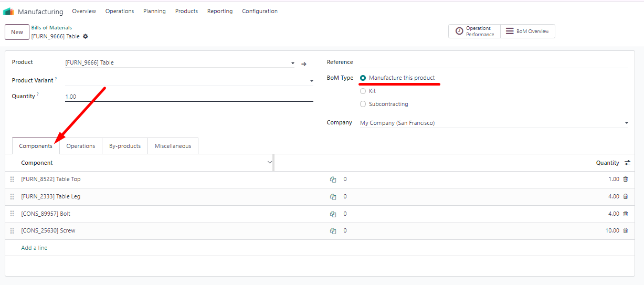644x285 pixels.
Task: Open the gear actions icon beside Table
Action: [x=86, y=36]
